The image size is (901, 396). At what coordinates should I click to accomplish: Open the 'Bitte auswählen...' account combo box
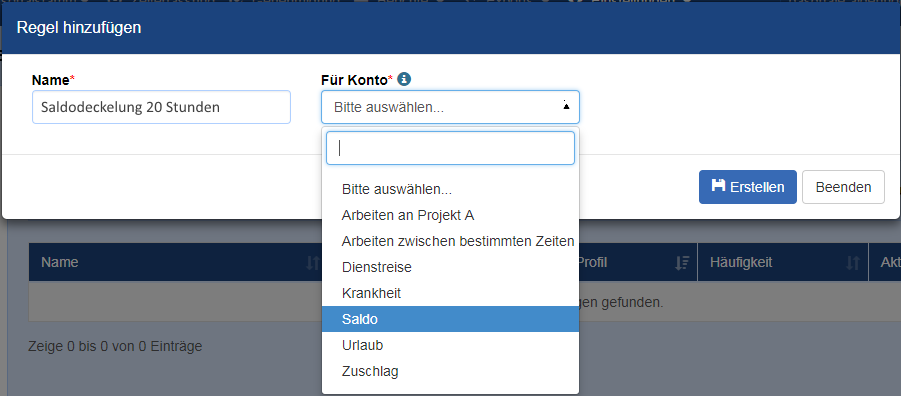450,107
